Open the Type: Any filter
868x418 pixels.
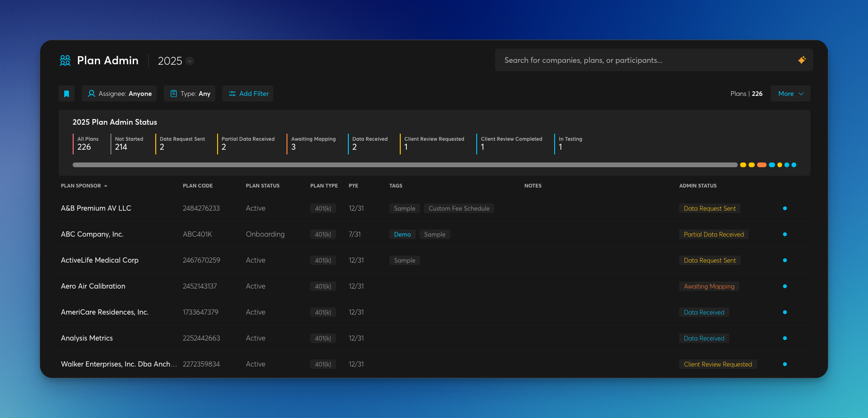190,94
